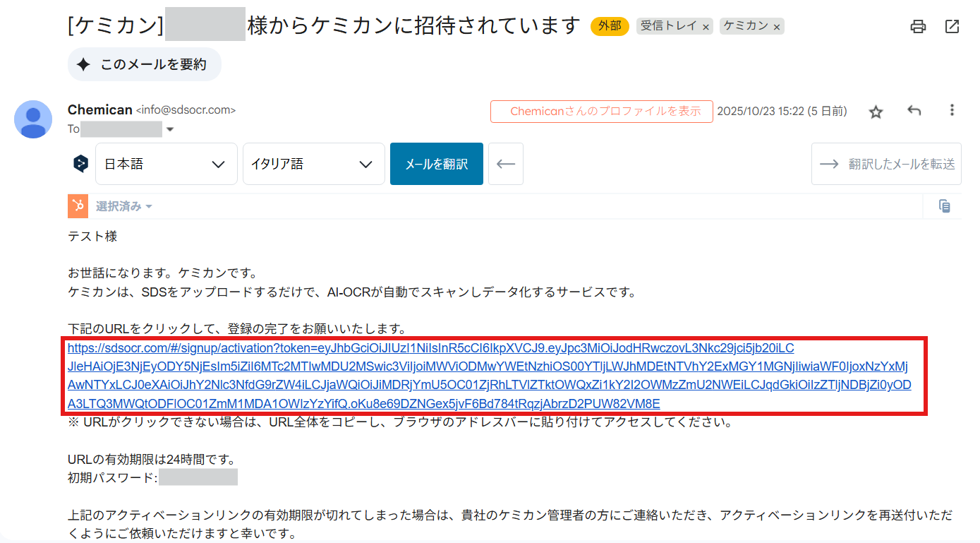980x543 pixels.
Task: Click このメールを要約 button
Action: pyautogui.click(x=145, y=64)
